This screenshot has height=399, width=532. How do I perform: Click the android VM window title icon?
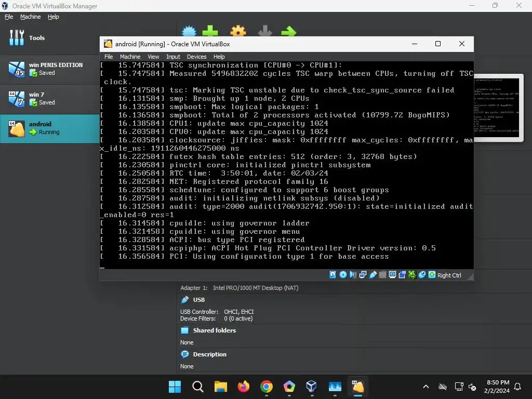[108, 44]
